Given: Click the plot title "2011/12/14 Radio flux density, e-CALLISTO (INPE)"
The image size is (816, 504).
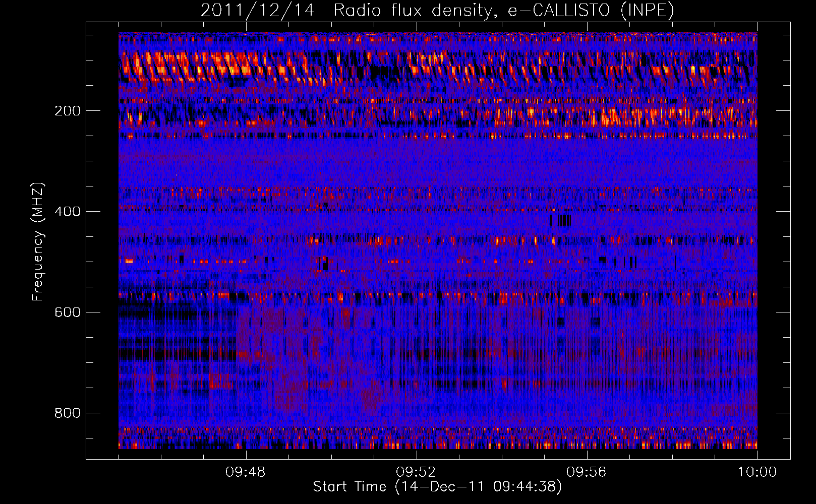Looking at the screenshot, I should pos(437,11).
